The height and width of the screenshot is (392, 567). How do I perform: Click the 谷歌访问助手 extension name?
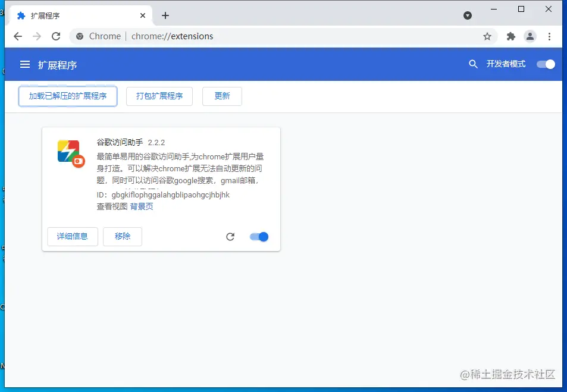click(x=120, y=143)
